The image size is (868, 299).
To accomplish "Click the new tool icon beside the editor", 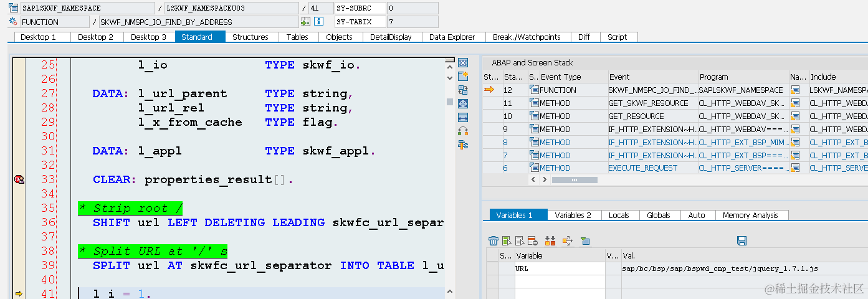I will pyautogui.click(x=463, y=77).
